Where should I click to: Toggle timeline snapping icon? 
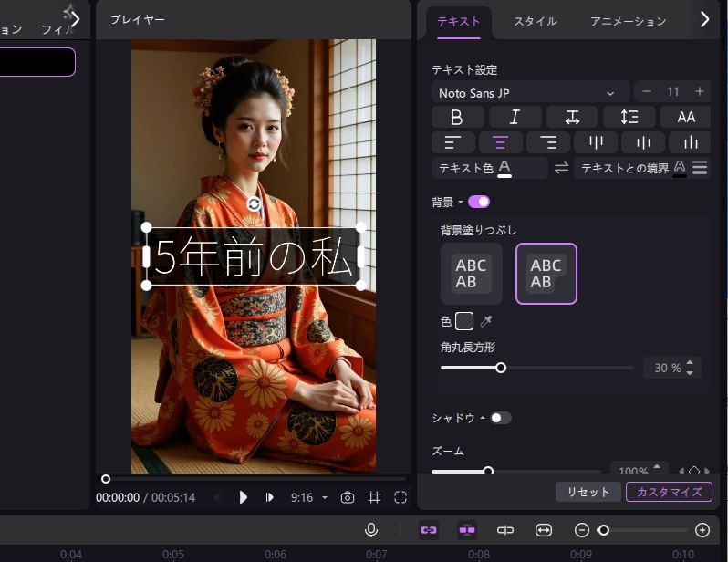click(x=467, y=530)
